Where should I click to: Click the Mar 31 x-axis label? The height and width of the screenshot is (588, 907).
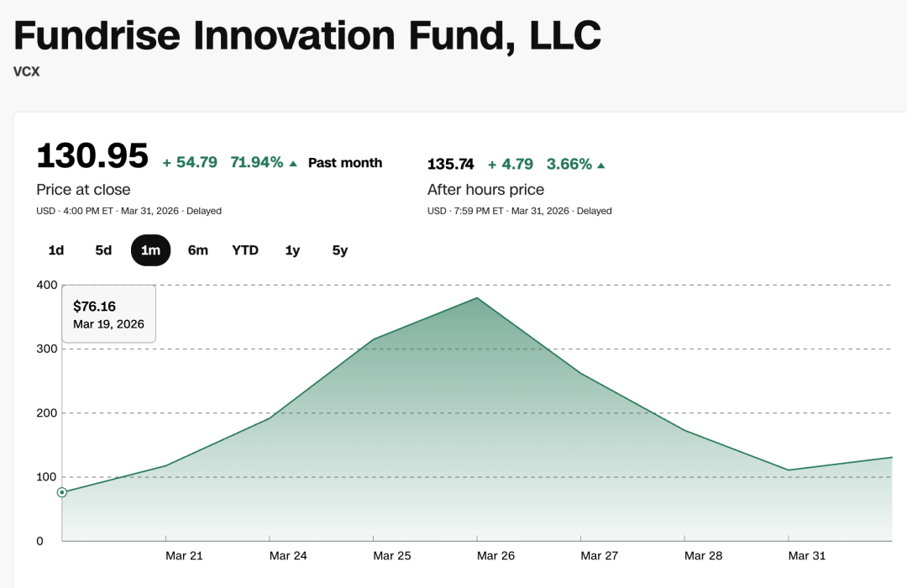coord(806,555)
